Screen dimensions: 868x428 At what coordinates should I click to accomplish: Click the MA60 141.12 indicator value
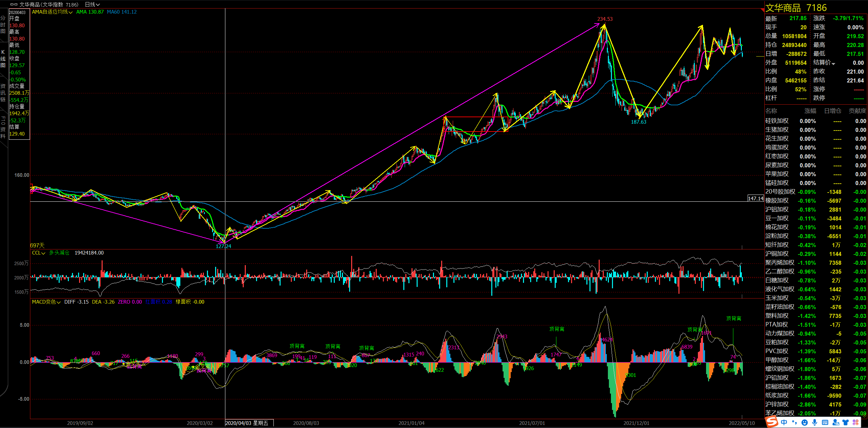click(122, 12)
